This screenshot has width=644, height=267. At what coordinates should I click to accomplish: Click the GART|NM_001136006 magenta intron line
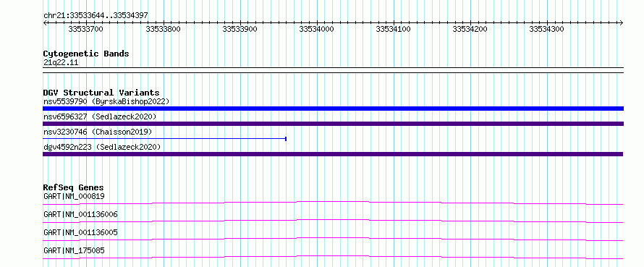333,221
